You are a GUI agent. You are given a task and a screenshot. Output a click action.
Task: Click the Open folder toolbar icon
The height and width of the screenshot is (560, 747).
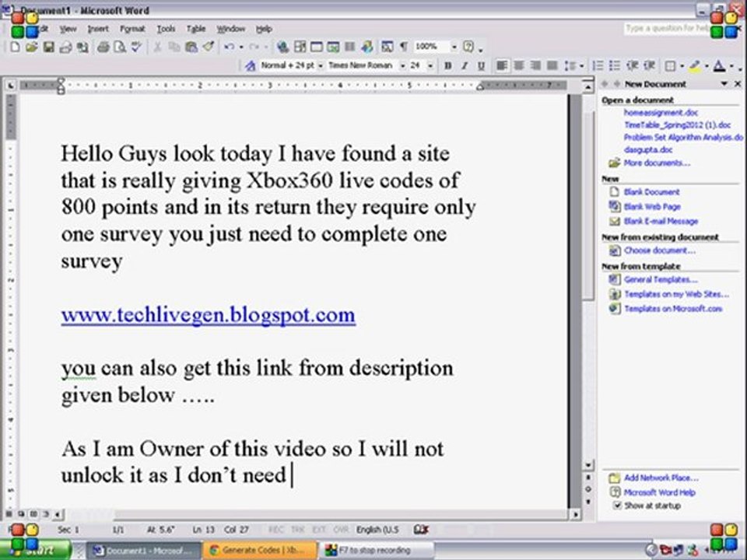tap(31, 47)
